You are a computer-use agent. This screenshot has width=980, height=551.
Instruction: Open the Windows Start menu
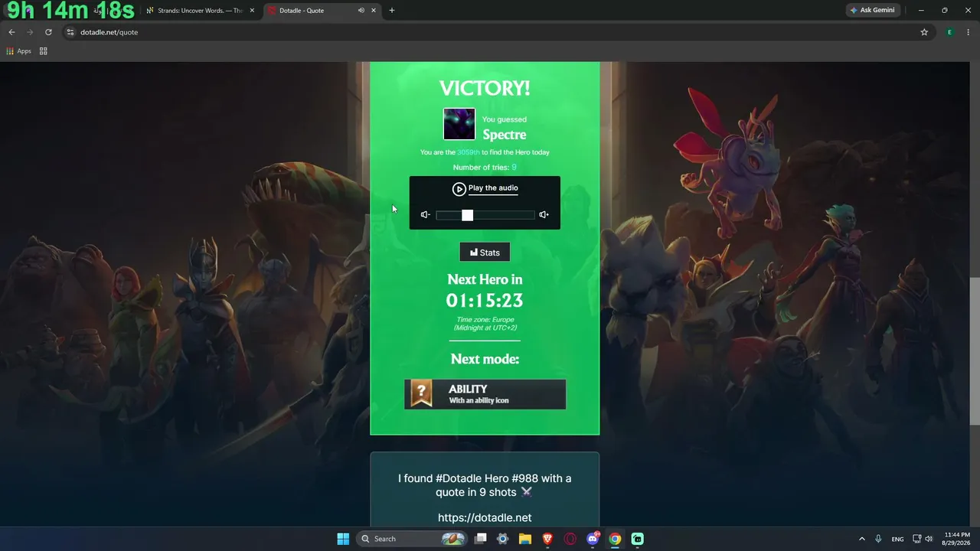343,539
